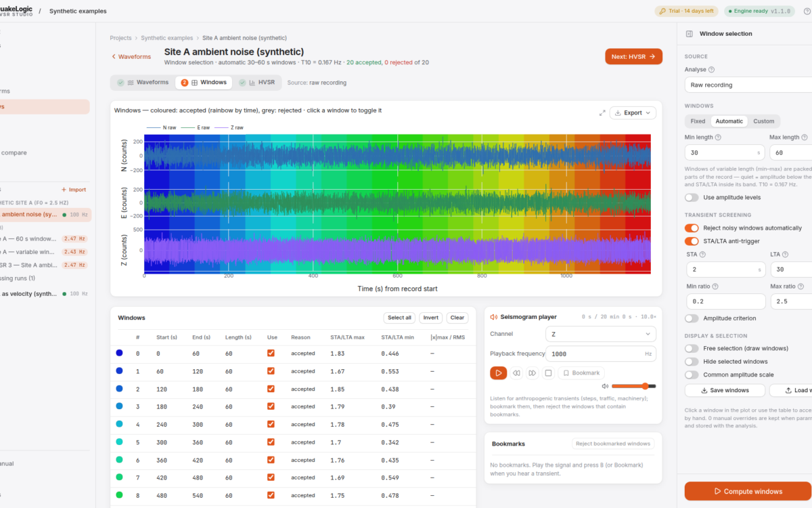The height and width of the screenshot is (508, 812).
Task: Open the Analyse source dropdown
Action: click(x=748, y=85)
